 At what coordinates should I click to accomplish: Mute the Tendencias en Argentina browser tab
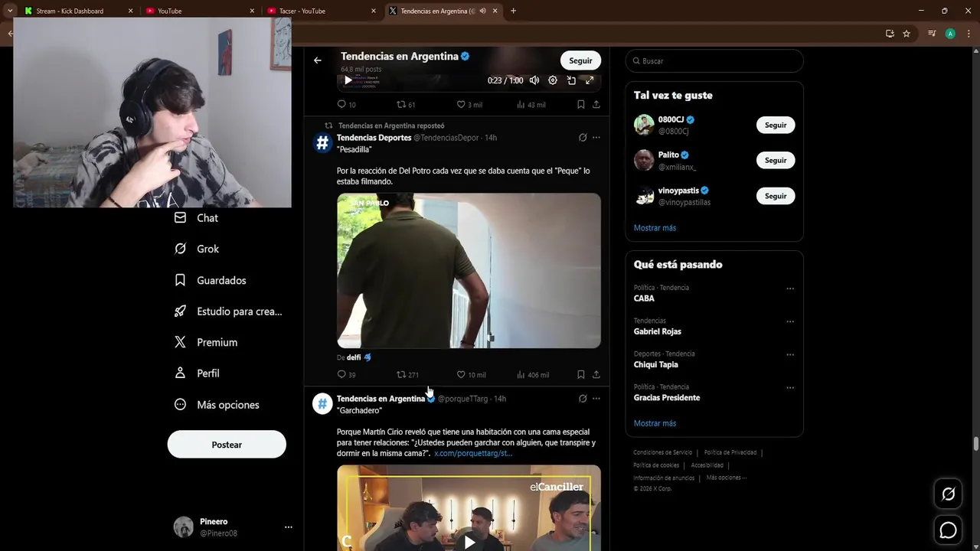click(483, 11)
